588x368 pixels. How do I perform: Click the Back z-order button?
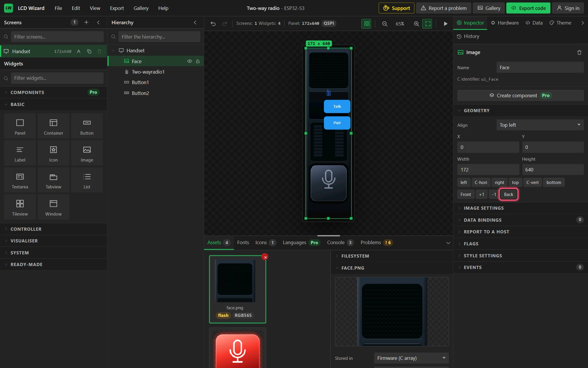(508, 195)
